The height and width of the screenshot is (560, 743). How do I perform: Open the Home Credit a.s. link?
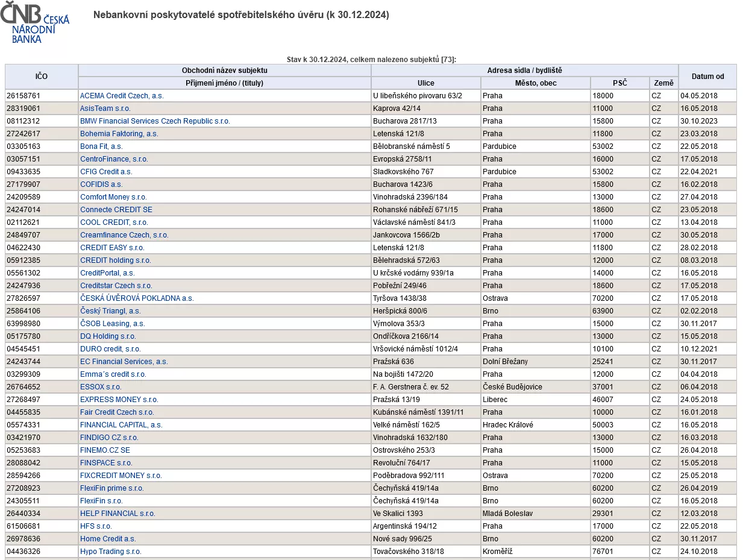pos(108,539)
